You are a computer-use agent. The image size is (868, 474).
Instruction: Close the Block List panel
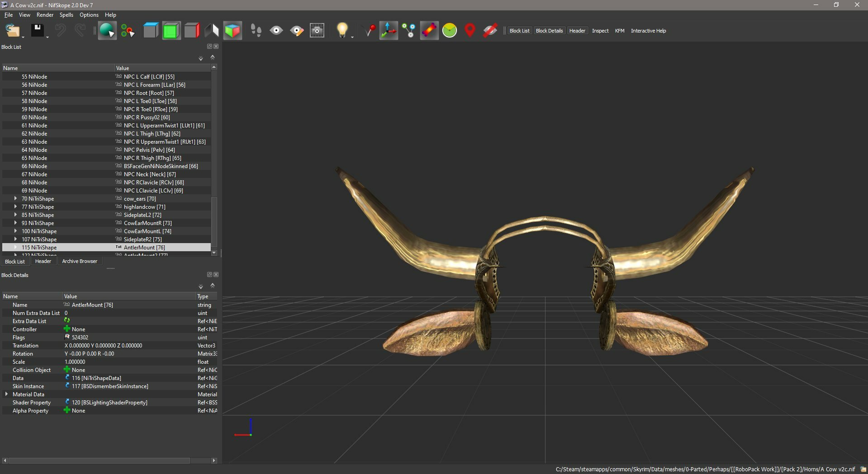click(x=216, y=47)
